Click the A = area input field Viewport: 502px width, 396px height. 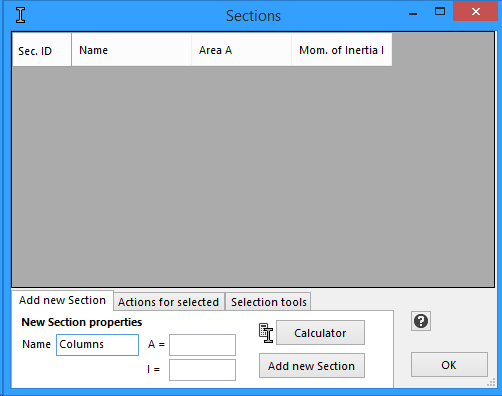(x=202, y=345)
